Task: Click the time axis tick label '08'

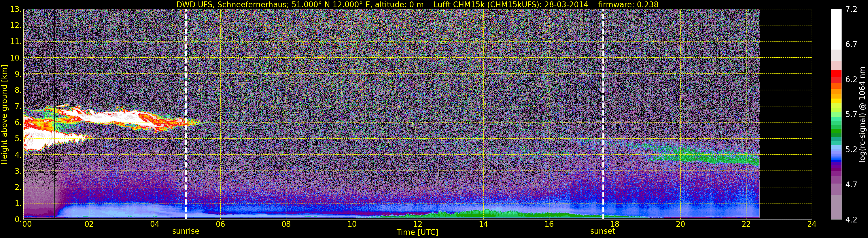Action: (x=286, y=224)
